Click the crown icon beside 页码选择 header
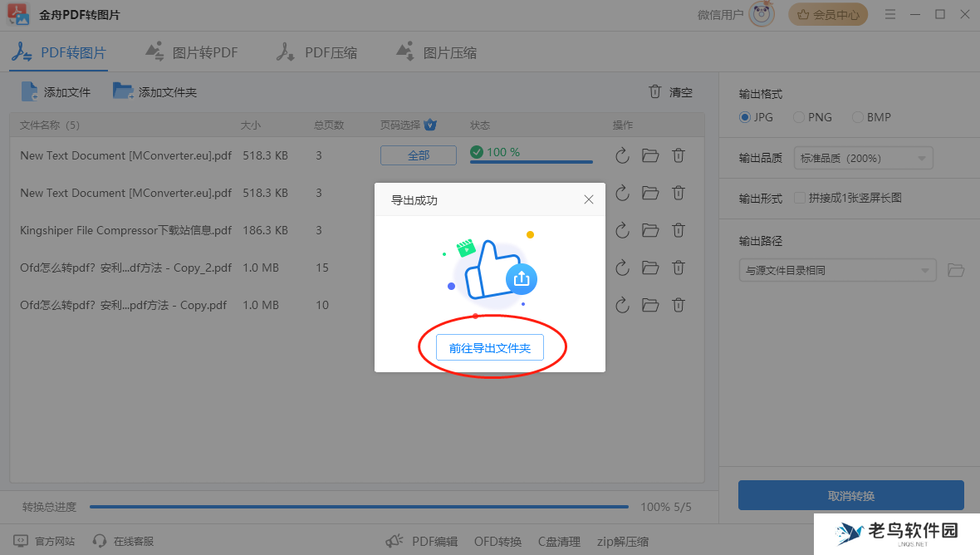980x555 pixels. [429, 125]
